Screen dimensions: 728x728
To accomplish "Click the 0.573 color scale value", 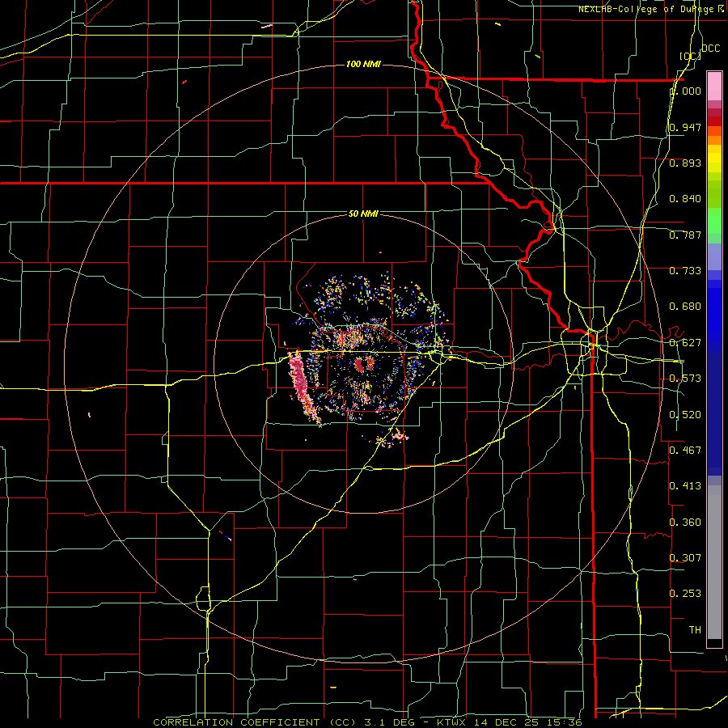I will [x=685, y=379].
